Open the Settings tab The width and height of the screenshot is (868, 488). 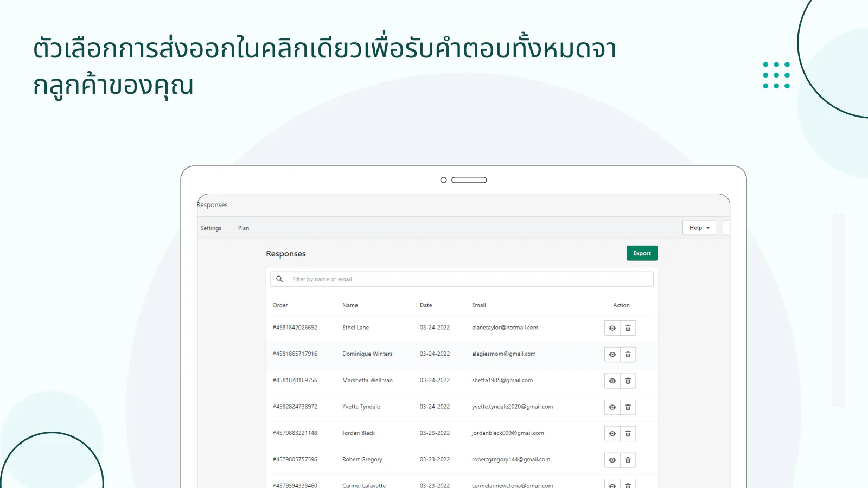(211, 228)
